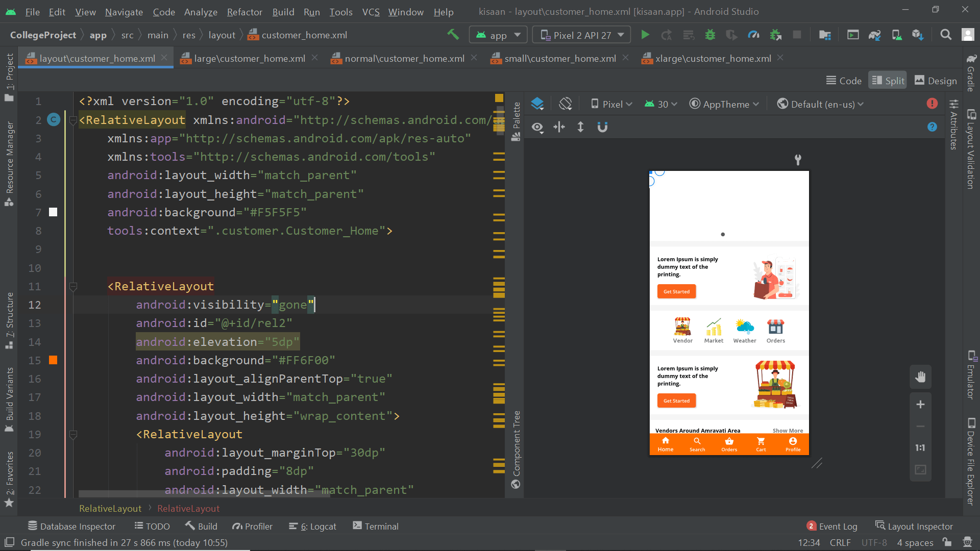Expand the AppTheme theme dropdown
Image resolution: width=980 pixels, height=551 pixels.
(x=724, y=104)
